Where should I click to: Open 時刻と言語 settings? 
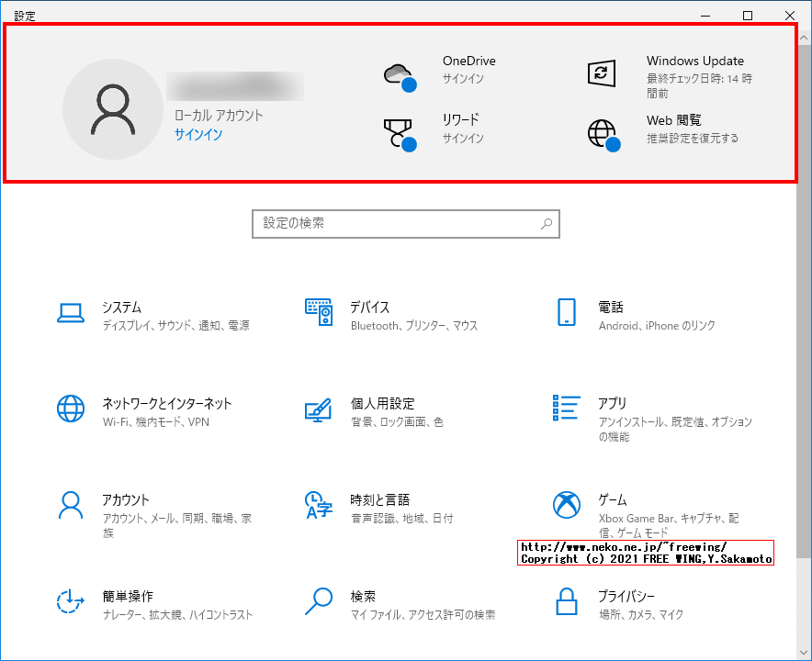377,508
